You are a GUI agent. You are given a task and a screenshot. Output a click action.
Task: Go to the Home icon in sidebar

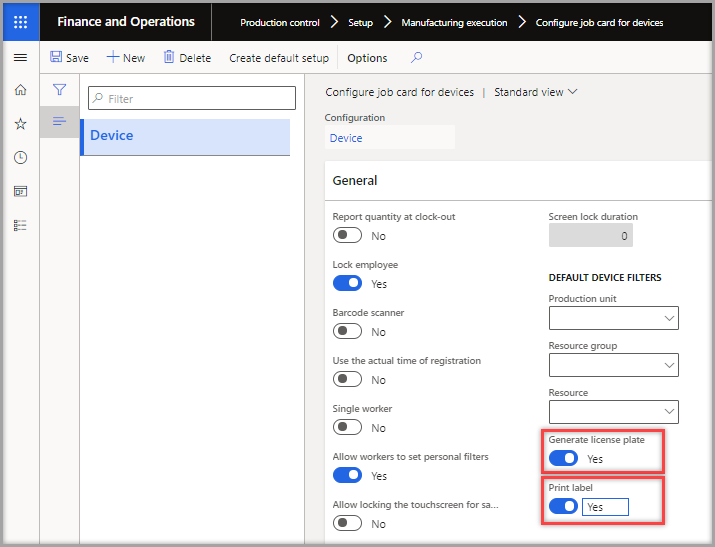point(21,90)
